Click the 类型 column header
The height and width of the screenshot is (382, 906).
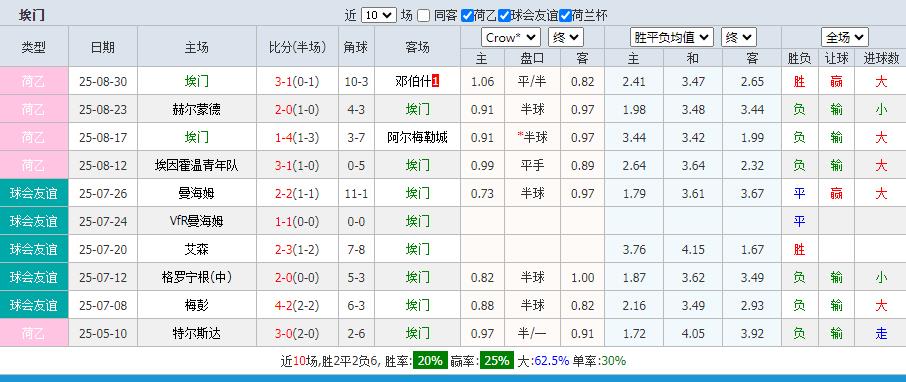coord(34,47)
